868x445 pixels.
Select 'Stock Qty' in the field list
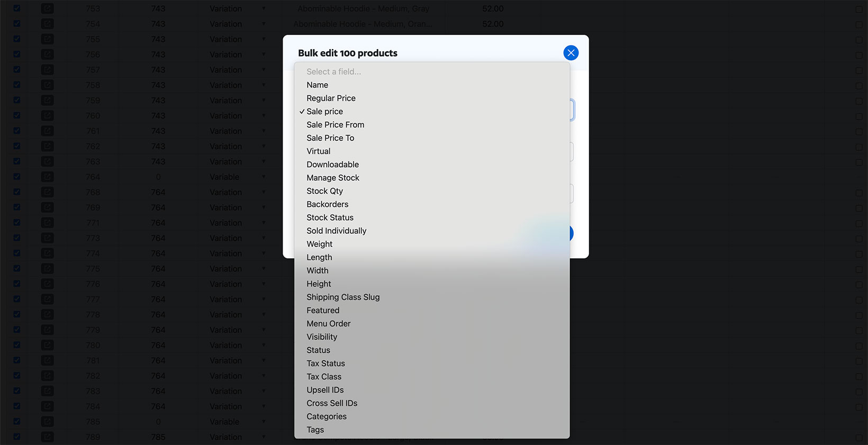(x=324, y=190)
